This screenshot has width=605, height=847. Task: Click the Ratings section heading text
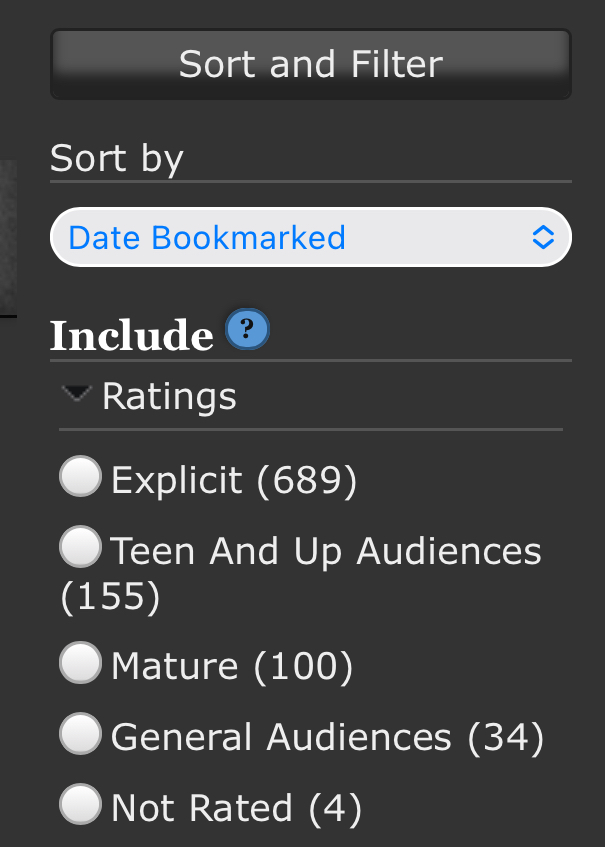[169, 397]
